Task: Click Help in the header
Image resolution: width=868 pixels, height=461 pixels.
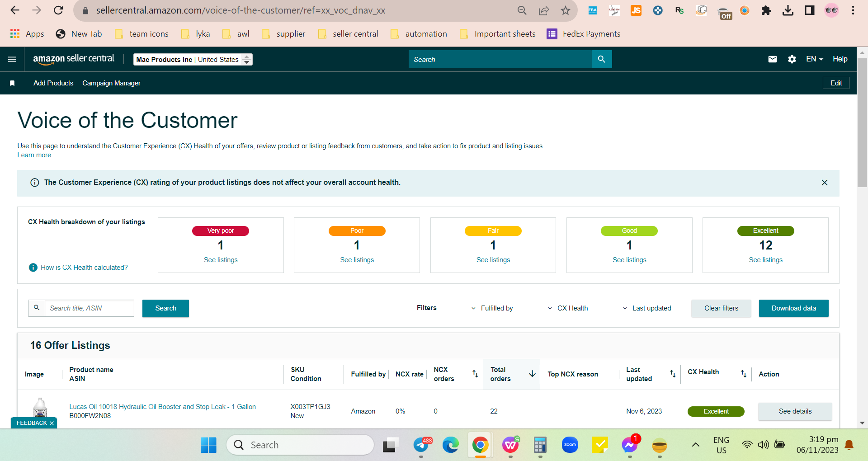Action: pos(840,59)
